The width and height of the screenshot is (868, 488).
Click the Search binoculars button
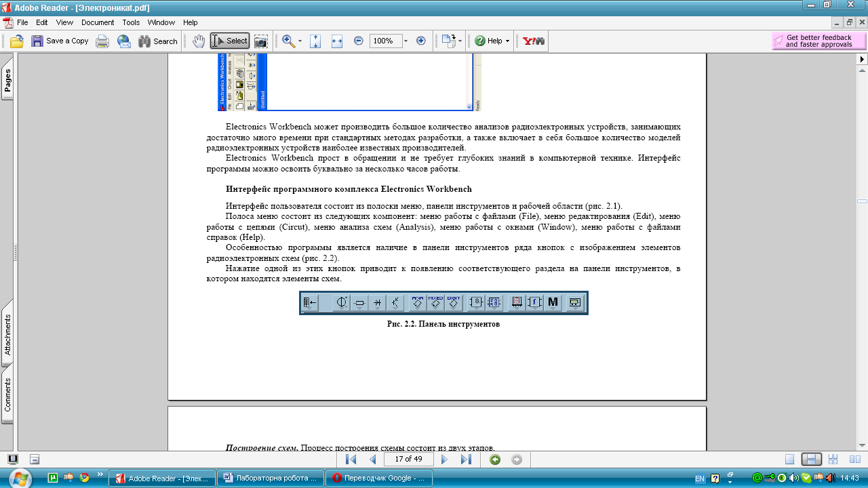157,41
